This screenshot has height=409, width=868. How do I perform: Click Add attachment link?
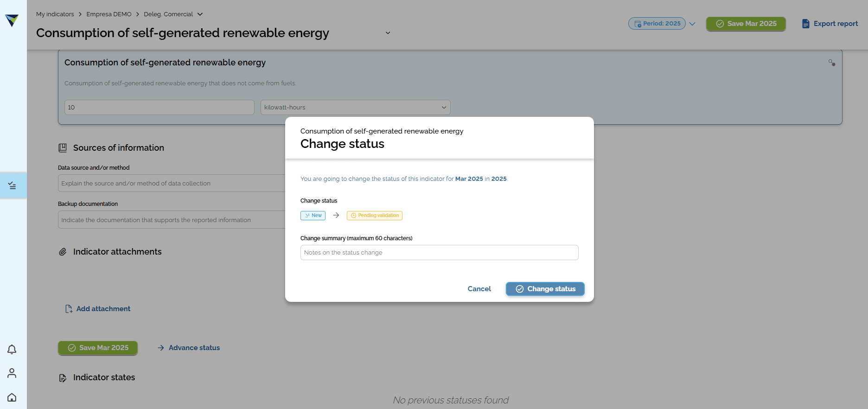98,309
